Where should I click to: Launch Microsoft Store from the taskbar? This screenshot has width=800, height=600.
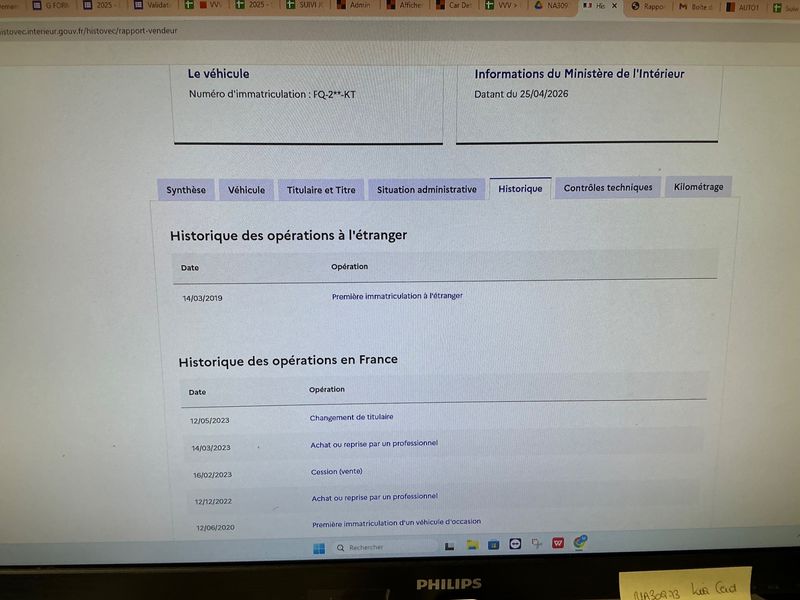pos(493,545)
